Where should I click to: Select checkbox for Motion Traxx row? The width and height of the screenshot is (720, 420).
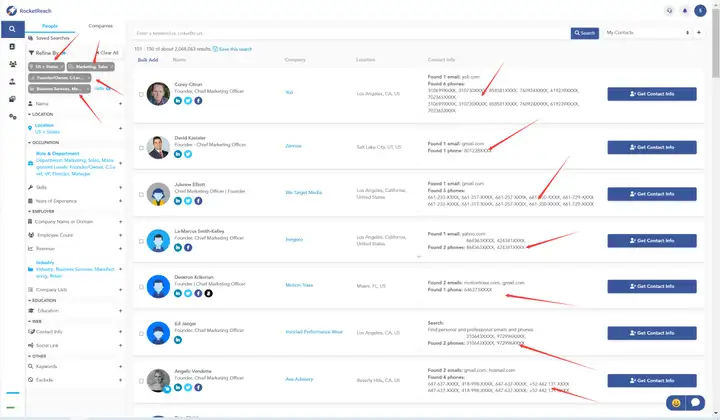coord(141,287)
